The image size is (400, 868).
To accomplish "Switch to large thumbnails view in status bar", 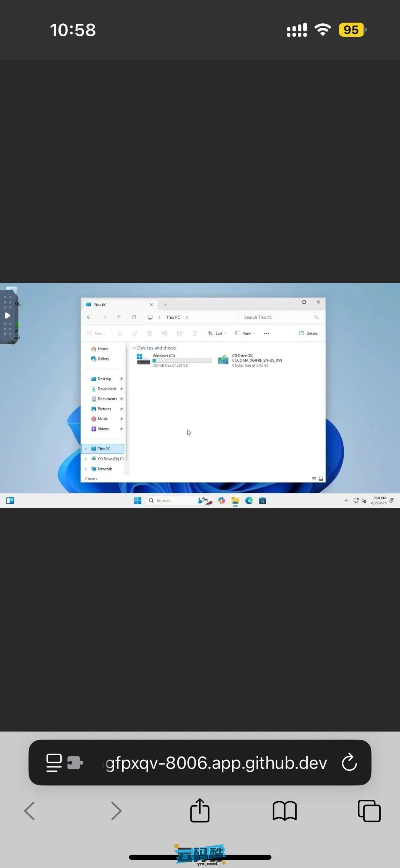I will pyautogui.click(x=321, y=479).
